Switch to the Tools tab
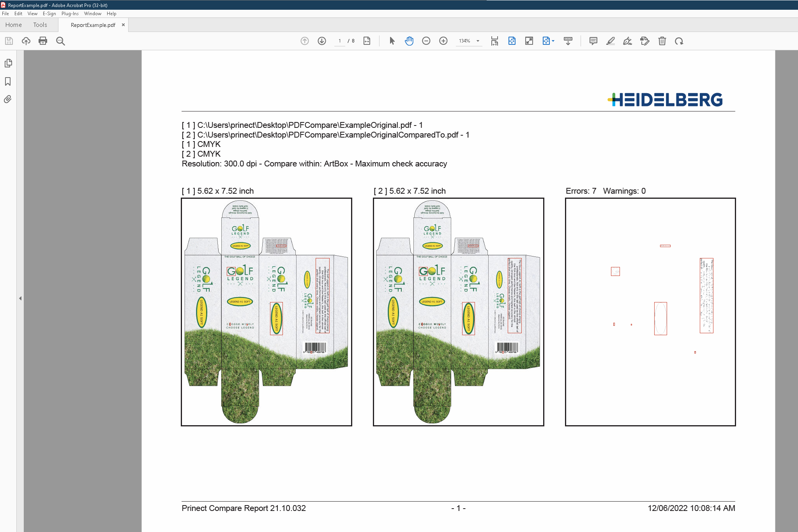This screenshot has width=798, height=532. click(40, 25)
